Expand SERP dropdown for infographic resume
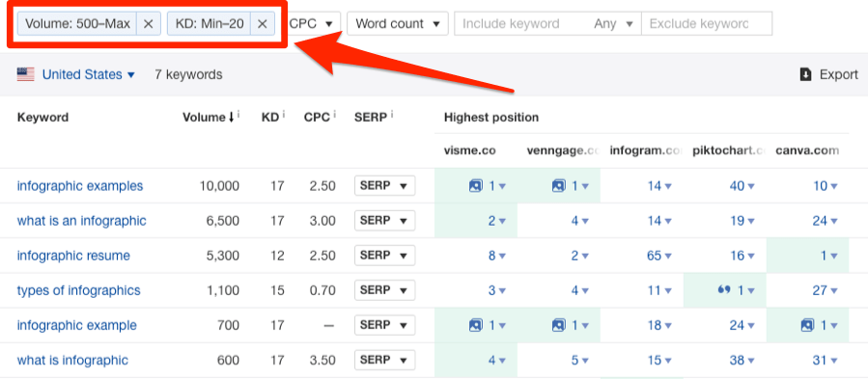This screenshot has width=868, height=379. 384,256
